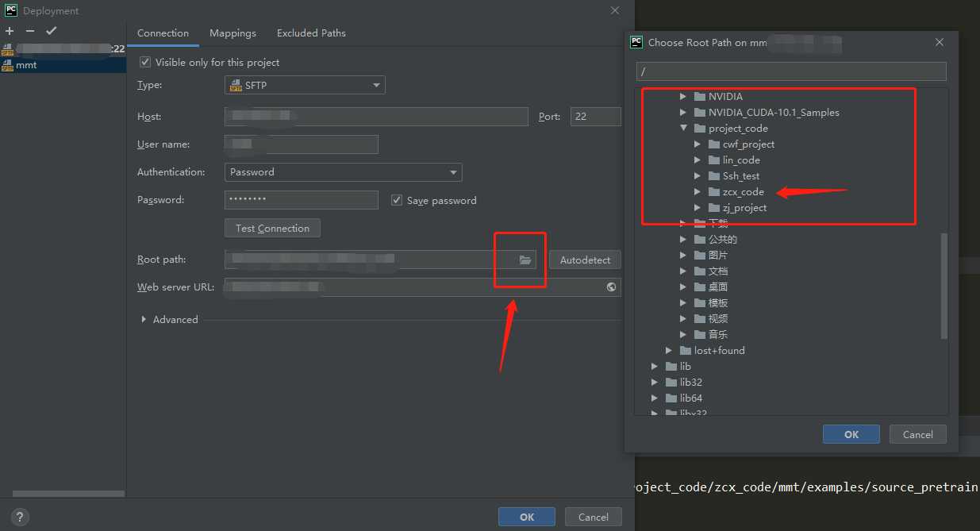Image resolution: width=980 pixels, height=531 pixels.
Task: Select the mmt SFTP server entry
Action: tap(26, 65)
